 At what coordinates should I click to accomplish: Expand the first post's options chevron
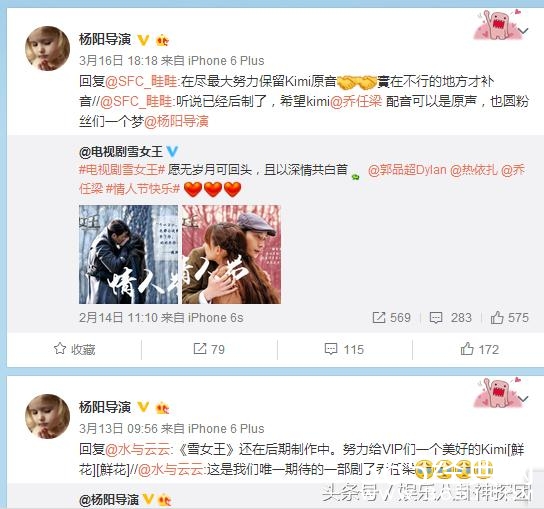click(523, 31)
